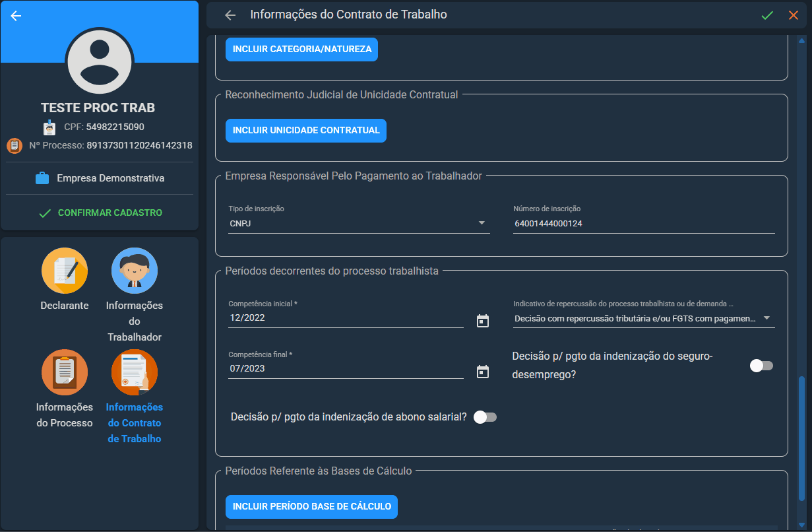This screenshot has width=812, height=532.
Task: Click the CPF number 54982215090
Action: [x=115, y=127]
